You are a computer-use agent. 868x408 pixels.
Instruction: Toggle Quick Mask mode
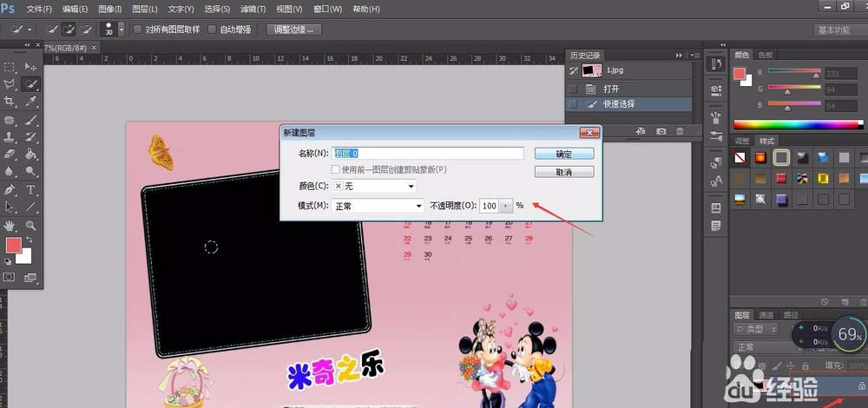click(10, 277)
